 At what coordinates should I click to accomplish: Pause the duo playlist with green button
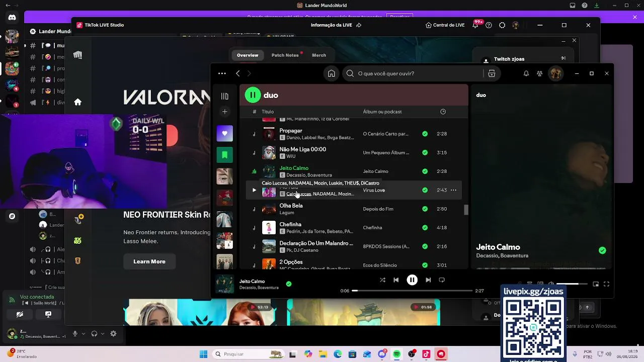(253, 95)
